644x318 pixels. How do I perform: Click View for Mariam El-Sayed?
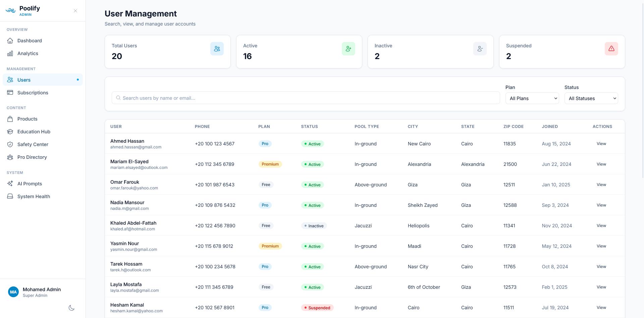pyautogui.click(x=601, y=164)
